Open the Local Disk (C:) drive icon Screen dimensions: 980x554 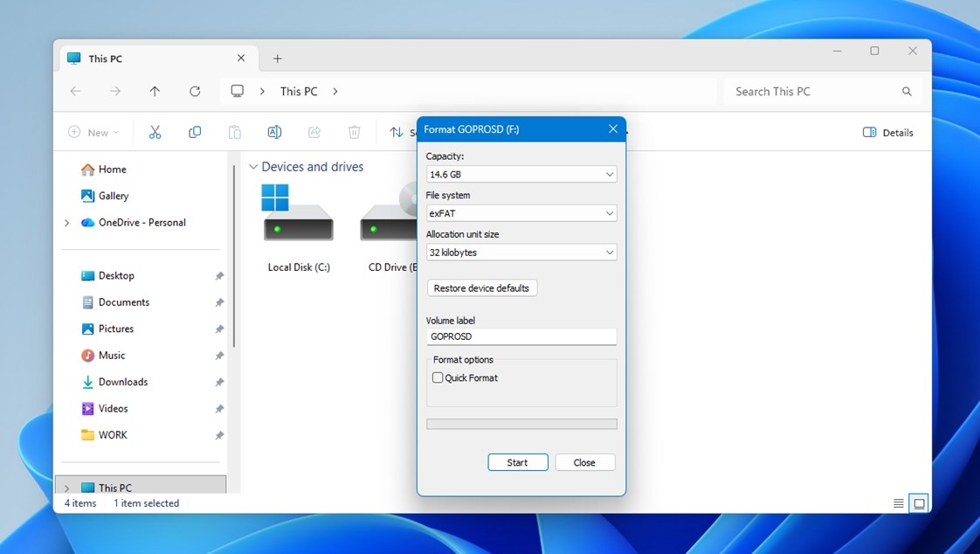point(299,213)
